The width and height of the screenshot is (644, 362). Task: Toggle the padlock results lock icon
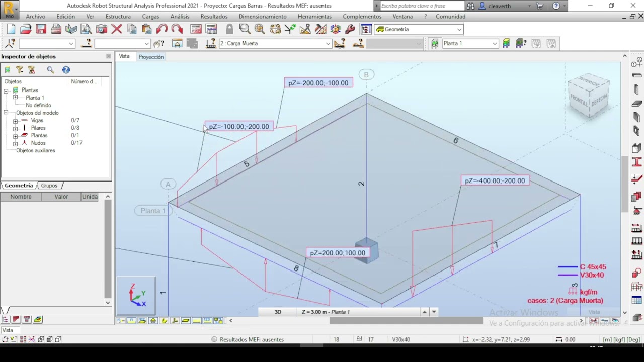pos(229,29)
